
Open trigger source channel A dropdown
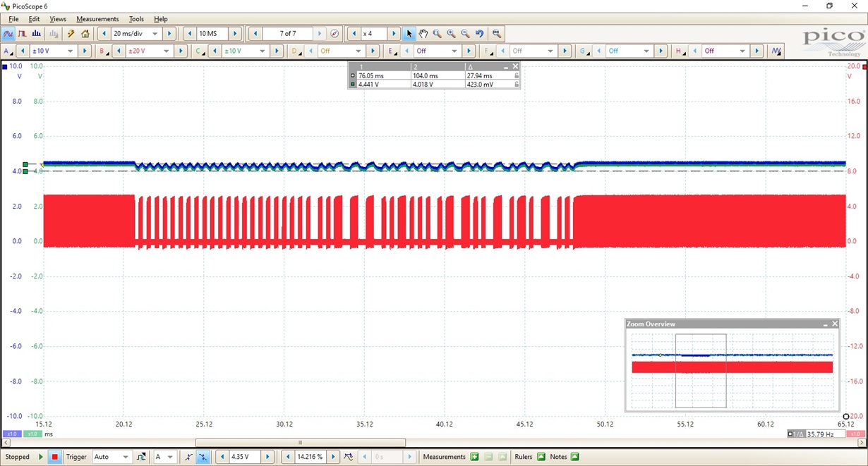coord(171,457)
